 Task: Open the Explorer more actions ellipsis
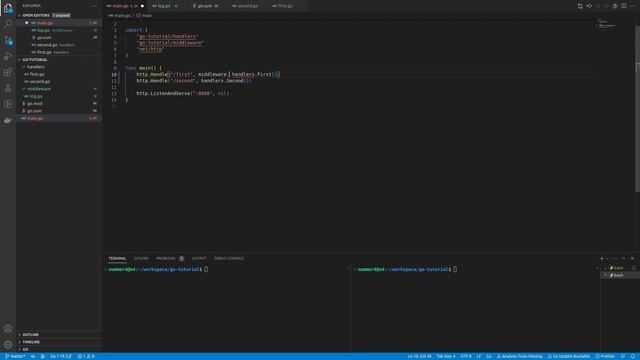click(x=95, y=6)
